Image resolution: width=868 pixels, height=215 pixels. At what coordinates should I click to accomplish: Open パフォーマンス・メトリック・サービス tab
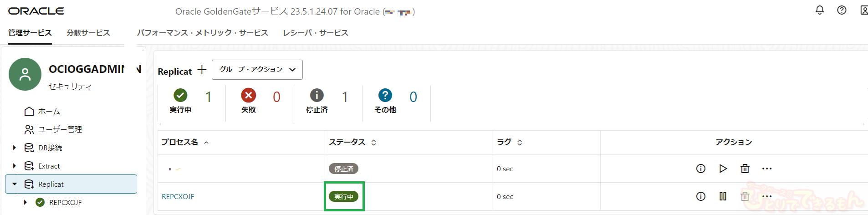click(x=203, y=33)
